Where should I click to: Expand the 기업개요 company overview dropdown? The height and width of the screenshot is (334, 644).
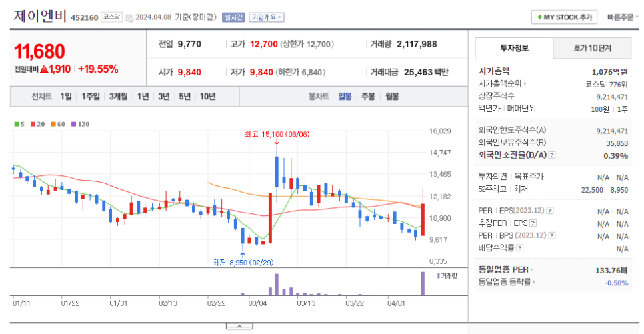pos(266,17)
